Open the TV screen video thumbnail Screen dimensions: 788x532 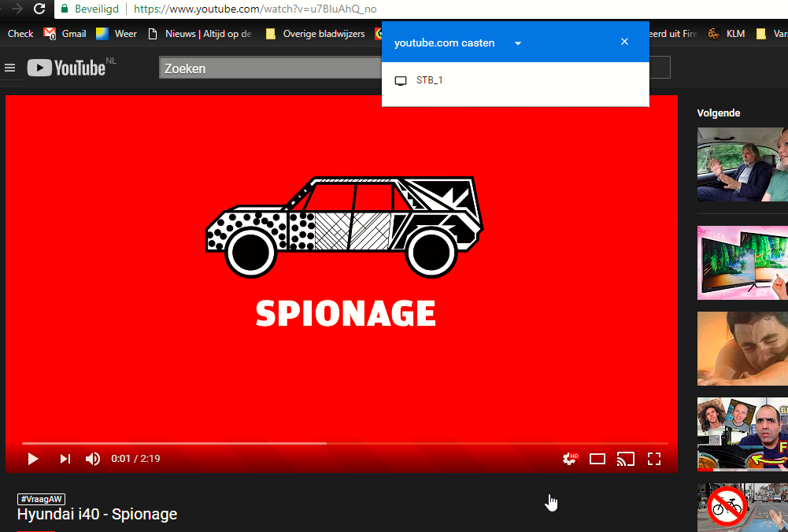coord(743,263)
